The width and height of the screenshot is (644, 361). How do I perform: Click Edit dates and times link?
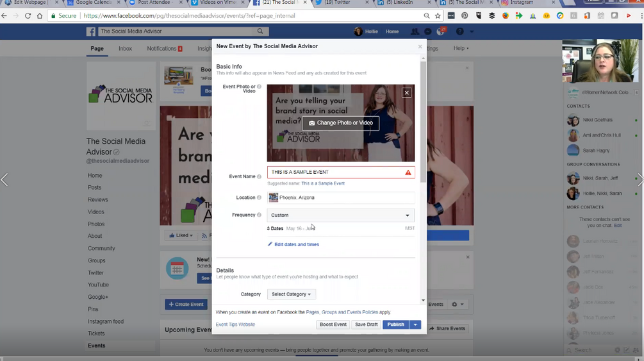click(293, 244)
